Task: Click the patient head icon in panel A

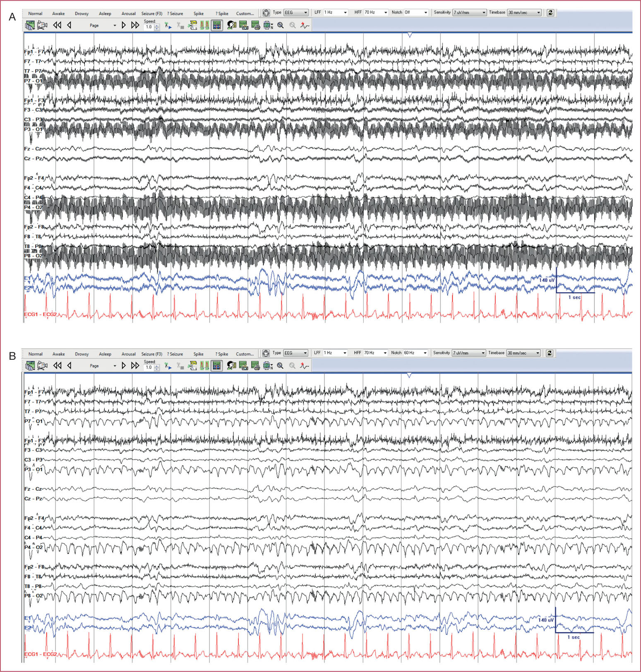Action: (x=232, y=25)
